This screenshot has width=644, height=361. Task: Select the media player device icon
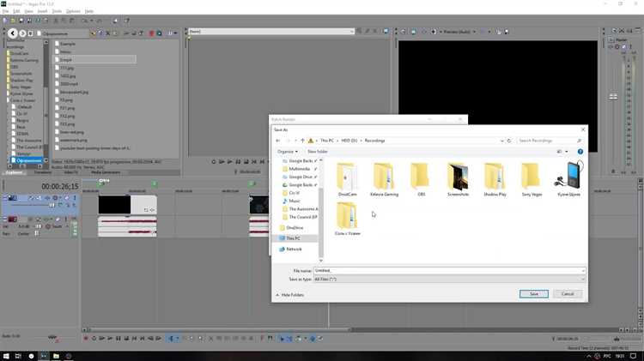coord(568,178)
